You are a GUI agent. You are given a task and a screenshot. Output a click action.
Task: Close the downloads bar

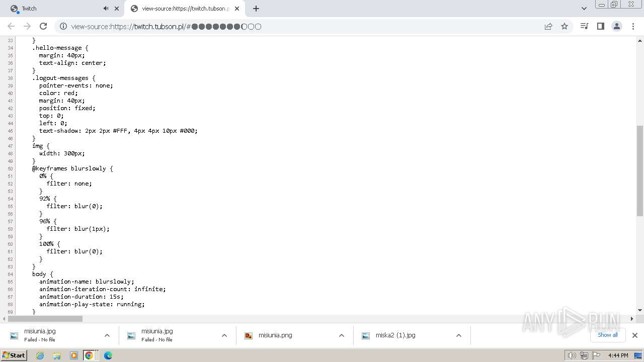(635, 335)
